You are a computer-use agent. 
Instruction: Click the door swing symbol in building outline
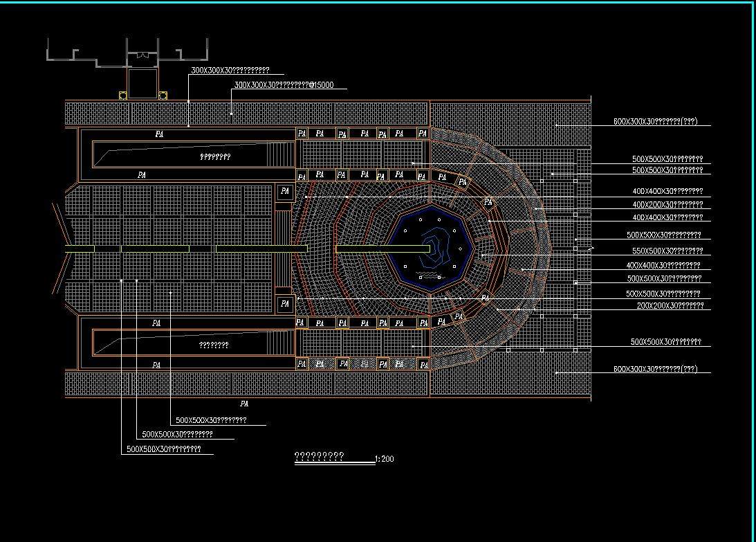click(142, 55)
